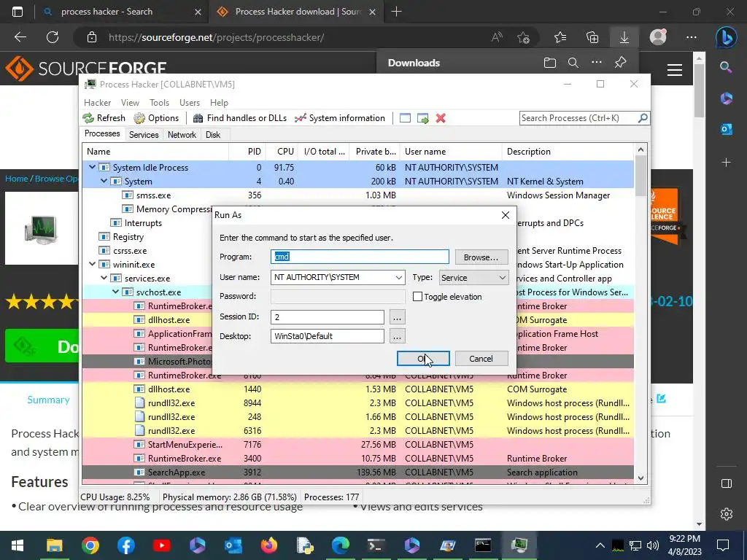The height and width of the screenshot is (560, 747).
Task: Click the Edge profile avatar icon
Action: click(x=658, y=37)
